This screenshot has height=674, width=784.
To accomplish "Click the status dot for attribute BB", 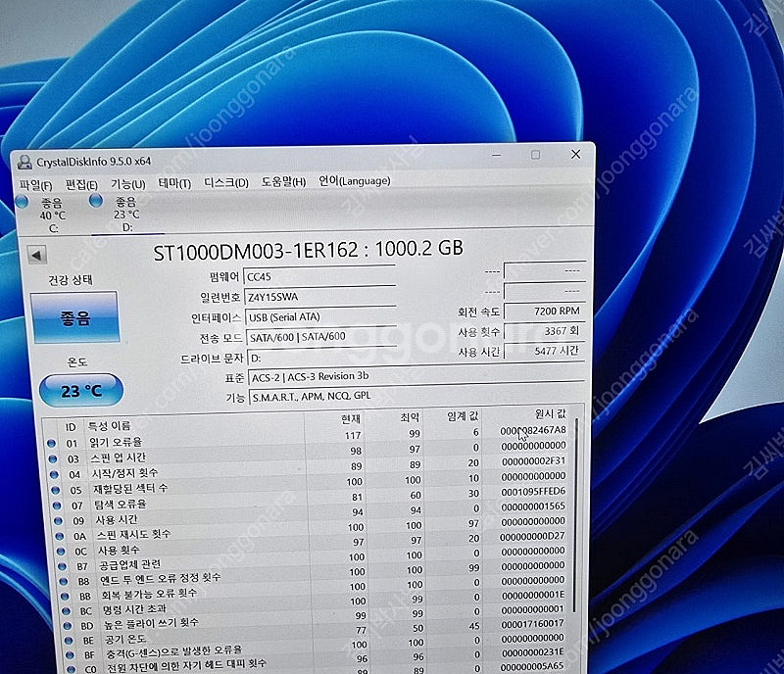I will [x=65, y=596].
